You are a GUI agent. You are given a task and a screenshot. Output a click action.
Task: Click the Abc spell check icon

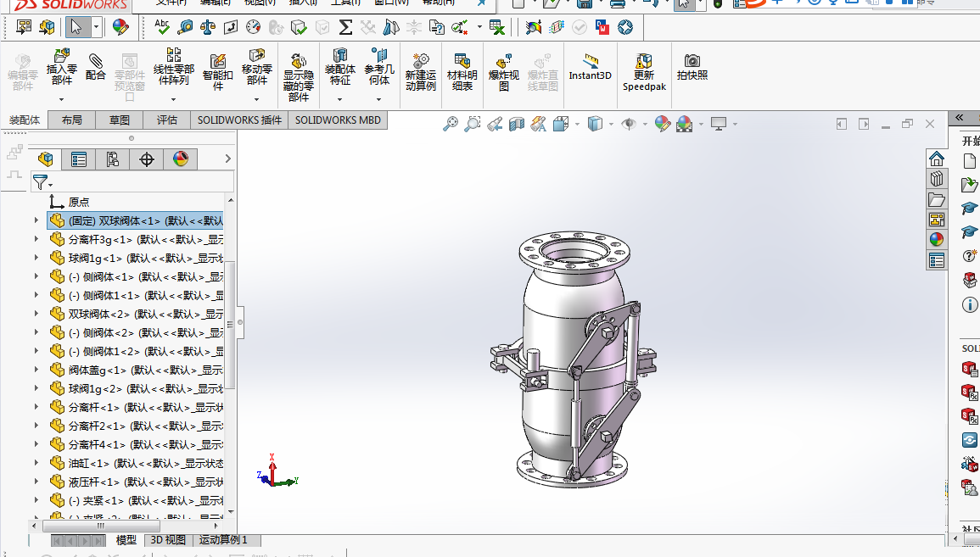coord(162,27)
